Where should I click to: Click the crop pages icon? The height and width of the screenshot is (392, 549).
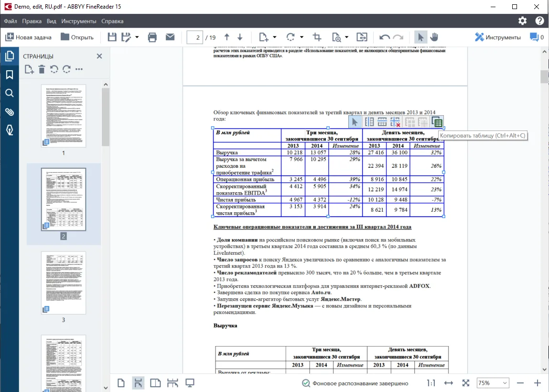[x=316, y=37]
